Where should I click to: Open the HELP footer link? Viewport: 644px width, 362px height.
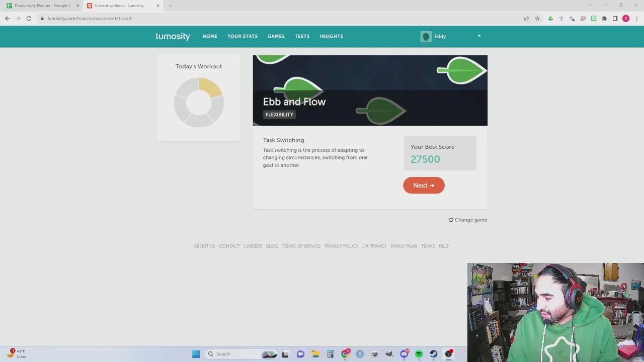click(444, 246)
